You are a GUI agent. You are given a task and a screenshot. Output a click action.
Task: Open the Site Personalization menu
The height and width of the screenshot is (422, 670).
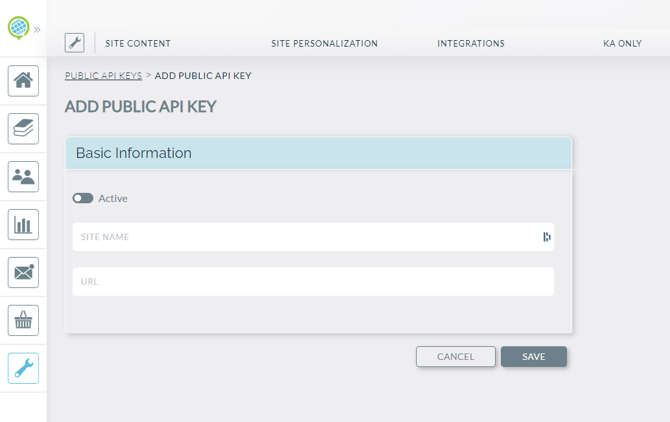click(324, 44)
